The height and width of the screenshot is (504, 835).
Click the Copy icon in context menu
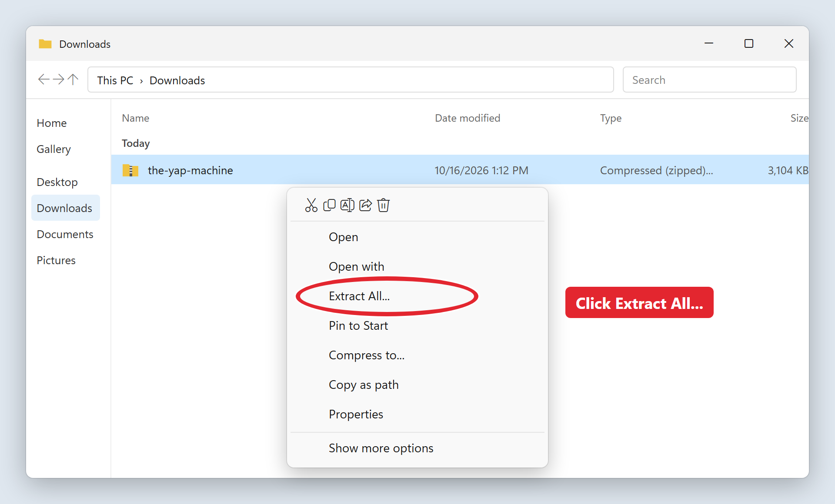pos(329,205)
